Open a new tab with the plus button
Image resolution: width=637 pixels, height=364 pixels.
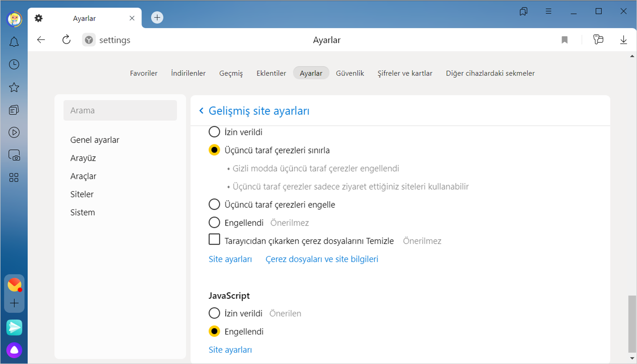point(157,18)
